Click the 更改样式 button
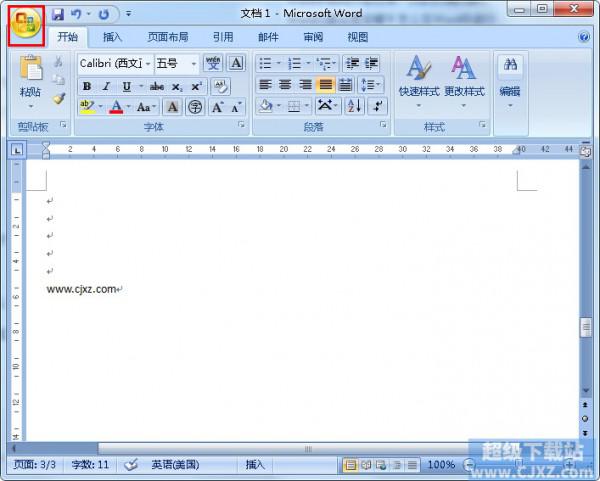 point(464,82)
